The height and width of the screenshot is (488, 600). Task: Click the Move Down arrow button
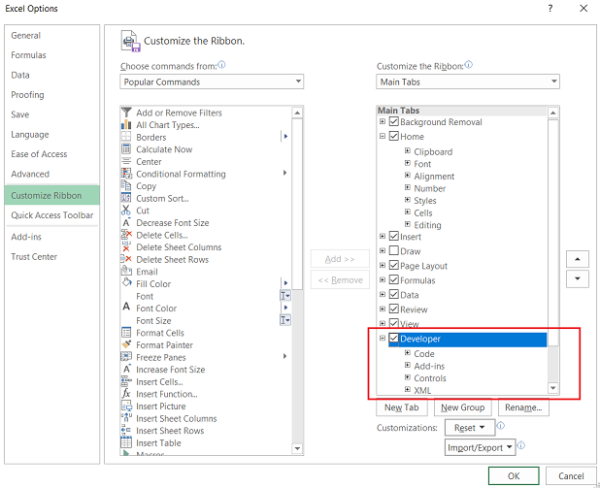(577, 279)
